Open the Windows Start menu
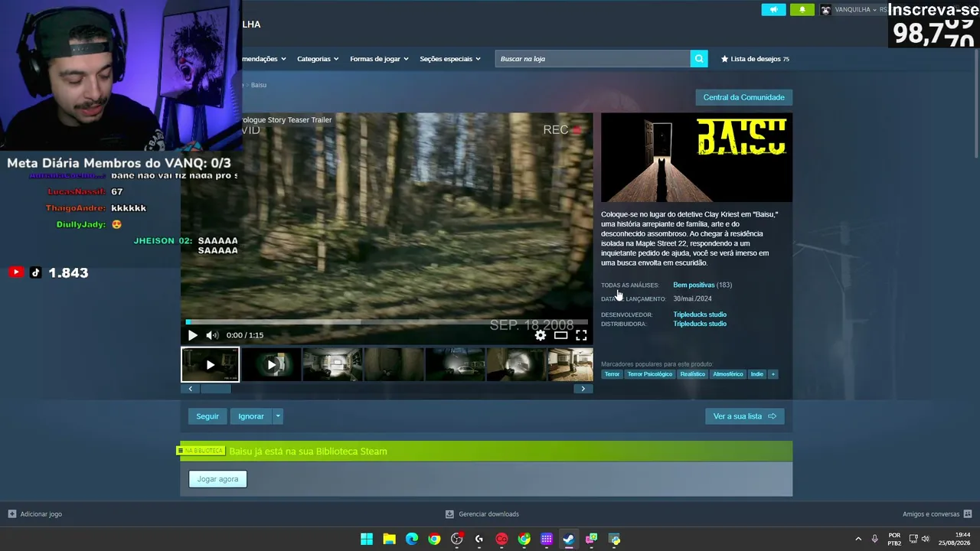980x551 pixels. (367, 539)
